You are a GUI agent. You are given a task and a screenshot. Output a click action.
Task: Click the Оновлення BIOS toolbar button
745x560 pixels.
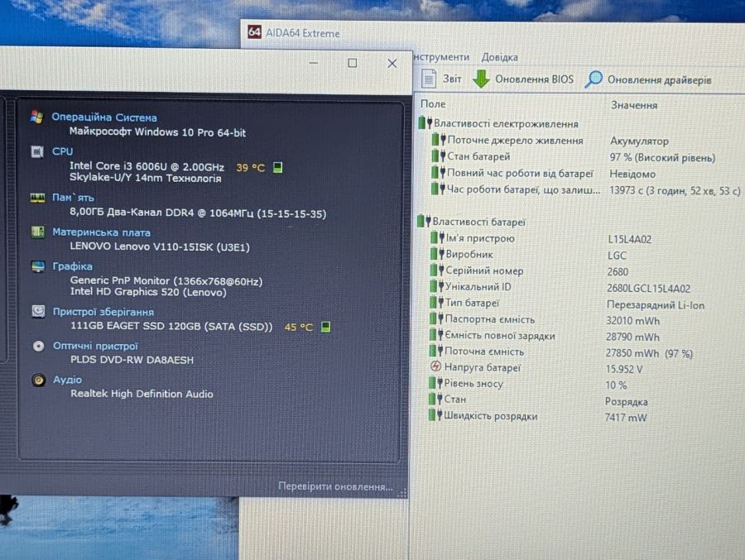(x=523, y=79)
